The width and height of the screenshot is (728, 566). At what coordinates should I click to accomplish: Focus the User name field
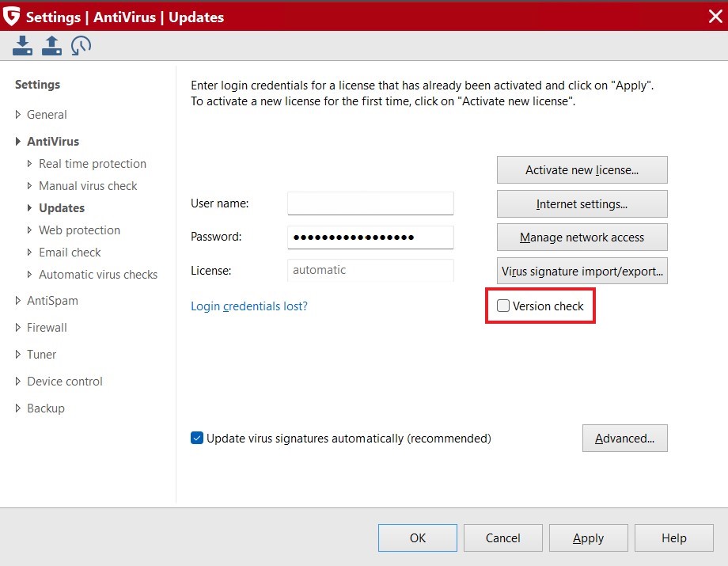tap(370, 203)
